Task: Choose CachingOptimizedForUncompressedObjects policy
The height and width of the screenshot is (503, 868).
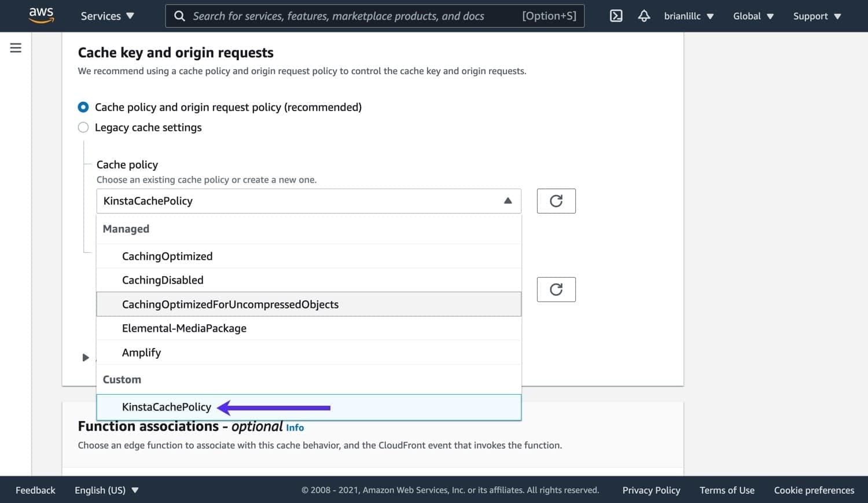Action: [309, 304]
